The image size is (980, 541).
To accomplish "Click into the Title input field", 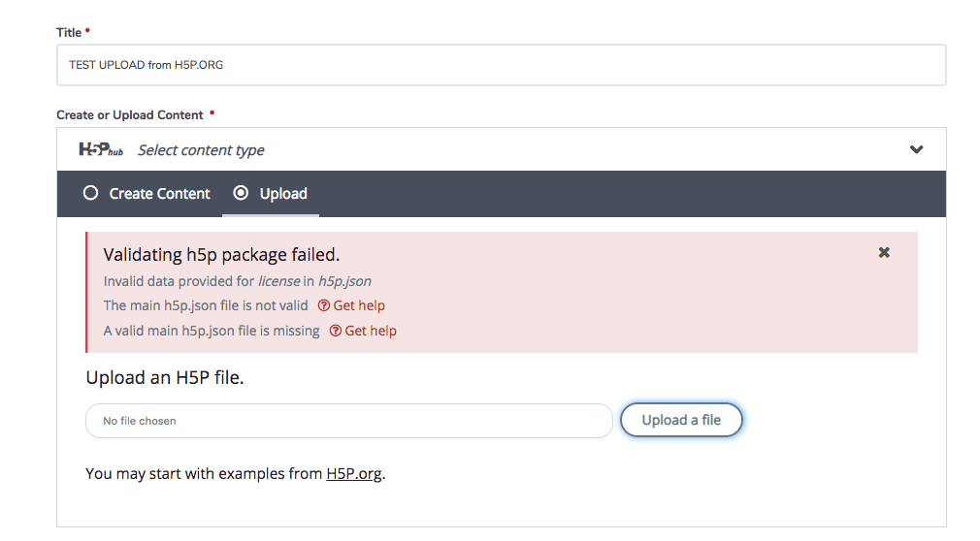I will 502,65.
